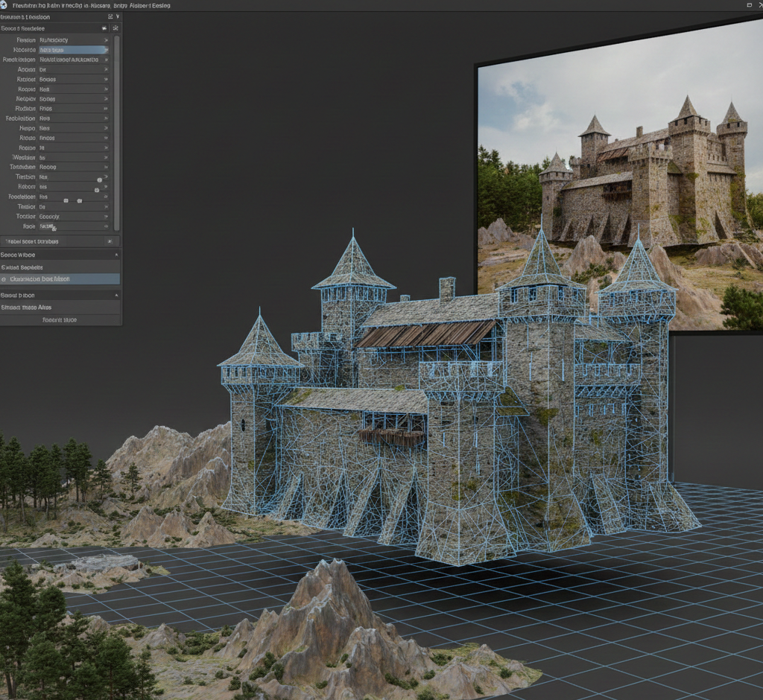
Task: Expand the Reedkiadion row dropdown
Action: coord(106,60)
